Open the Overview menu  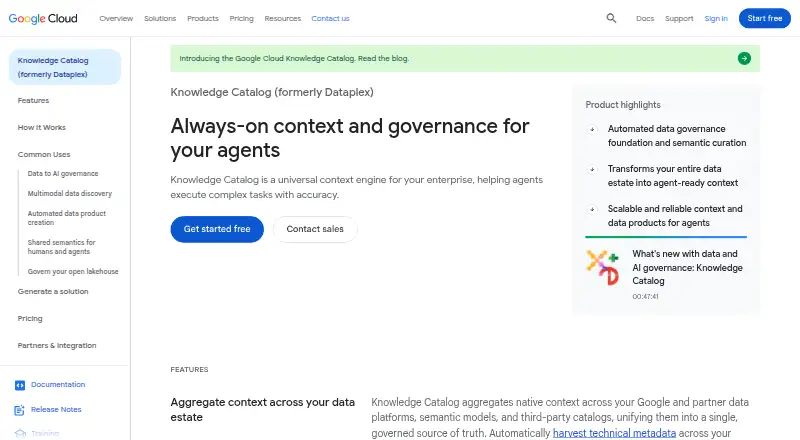coord(116,18)
